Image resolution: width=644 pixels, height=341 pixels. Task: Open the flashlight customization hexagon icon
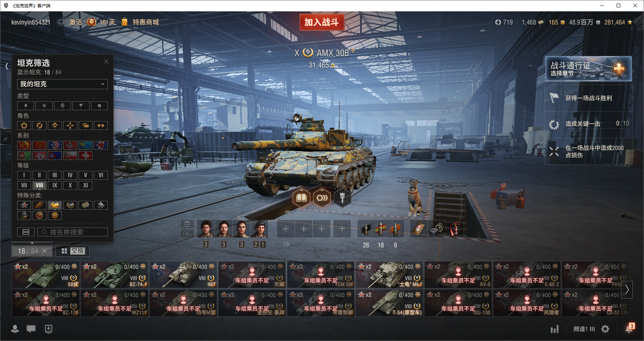coord(342,198)
